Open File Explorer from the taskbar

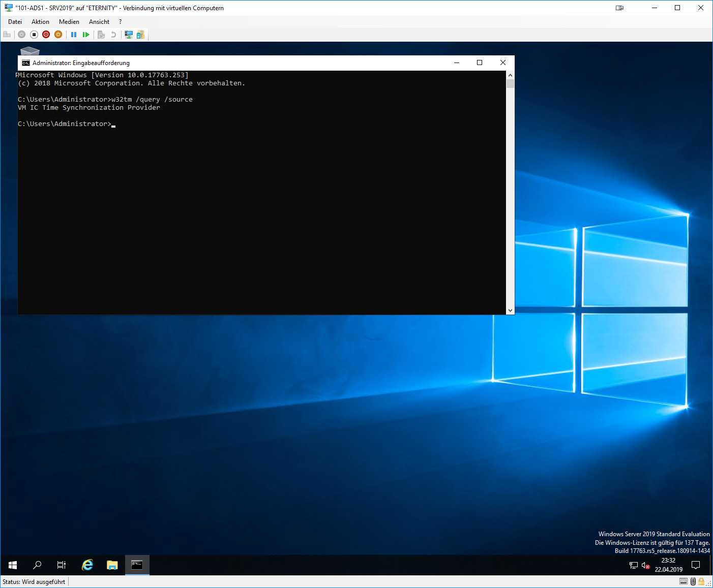tap(112, 565)
